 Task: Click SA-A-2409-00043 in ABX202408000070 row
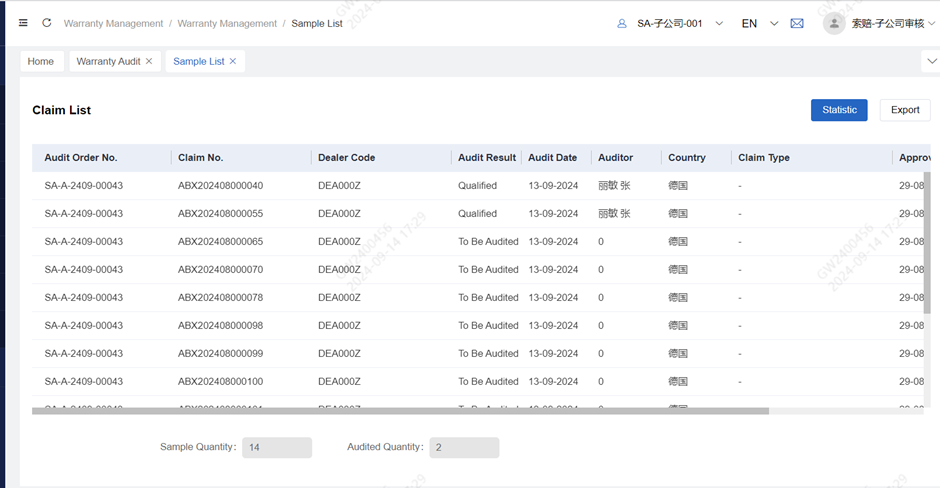83,270
